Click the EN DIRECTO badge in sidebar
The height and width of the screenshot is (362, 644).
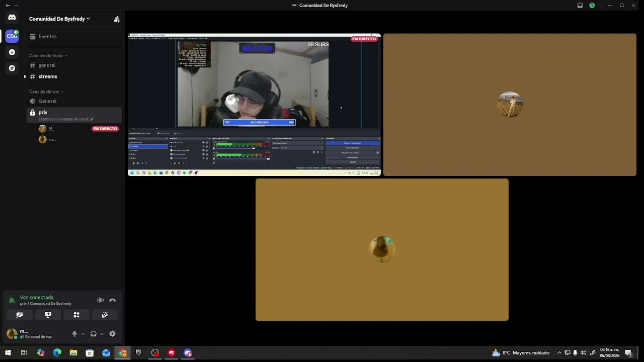click(105, 129)
